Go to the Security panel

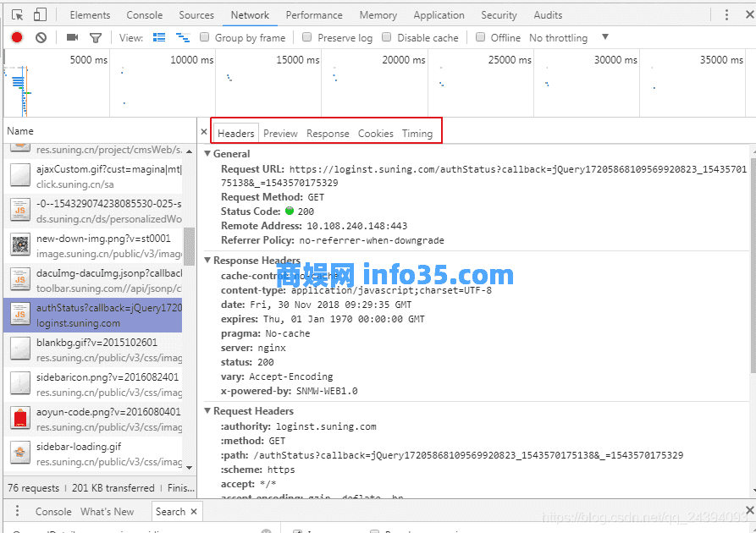tap(499, 15)
